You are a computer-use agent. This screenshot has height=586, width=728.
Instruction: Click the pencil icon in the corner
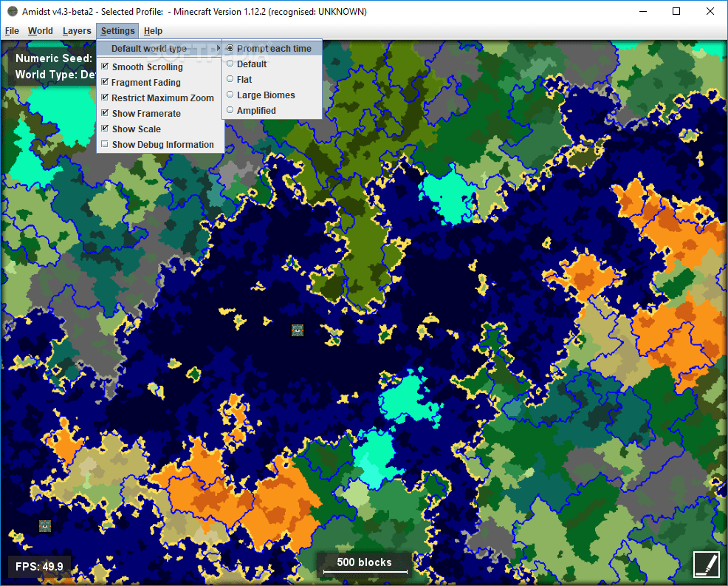706,564
